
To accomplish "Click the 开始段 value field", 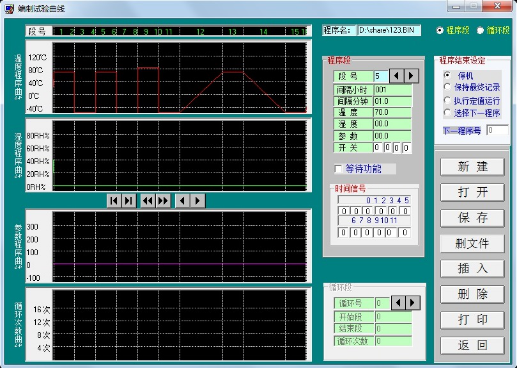I will 393,316.
